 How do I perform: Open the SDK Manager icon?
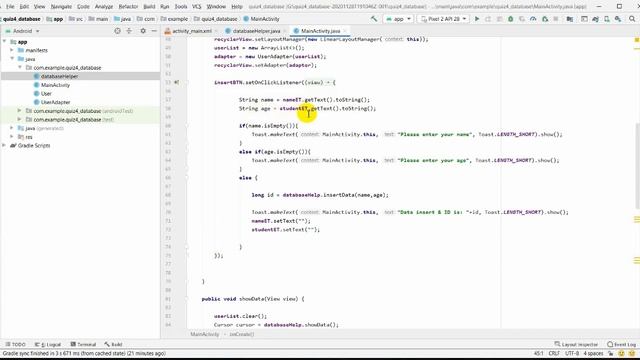pyautogui.click(x=618, y=19)
